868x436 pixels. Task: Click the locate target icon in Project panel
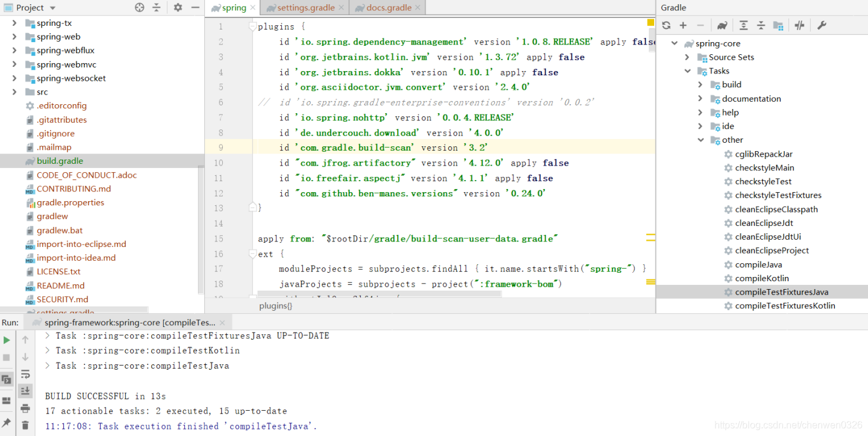pos(140,7)
